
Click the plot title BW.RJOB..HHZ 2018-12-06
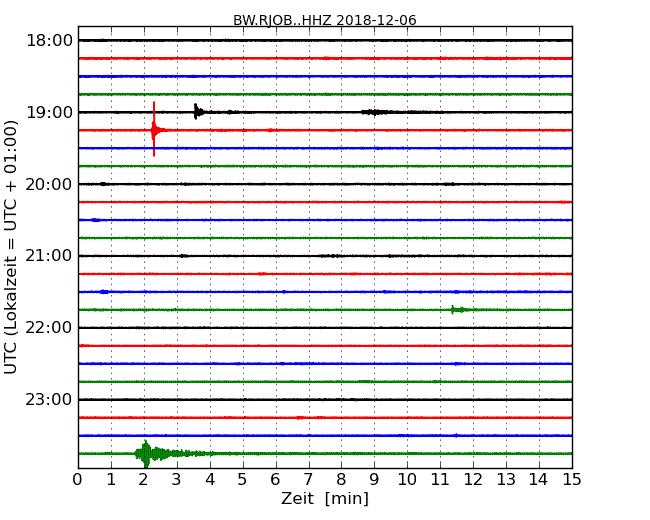(x=325, y=20)
